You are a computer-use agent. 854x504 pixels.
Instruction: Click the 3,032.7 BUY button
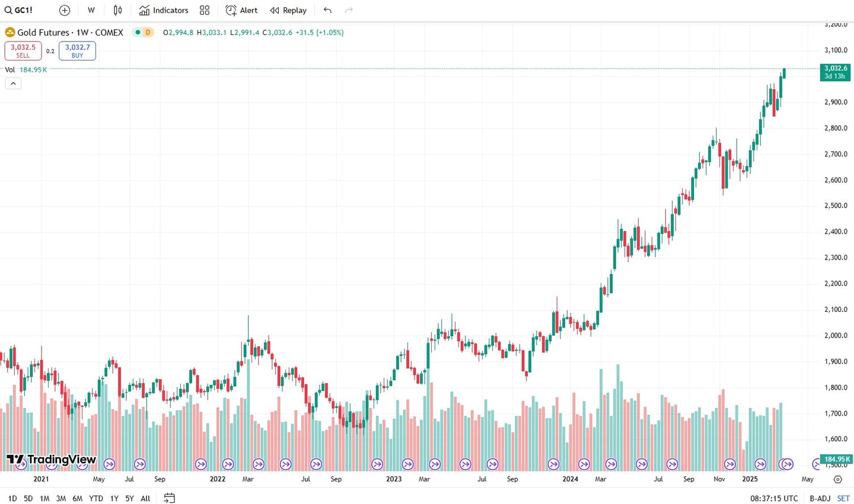77,51
